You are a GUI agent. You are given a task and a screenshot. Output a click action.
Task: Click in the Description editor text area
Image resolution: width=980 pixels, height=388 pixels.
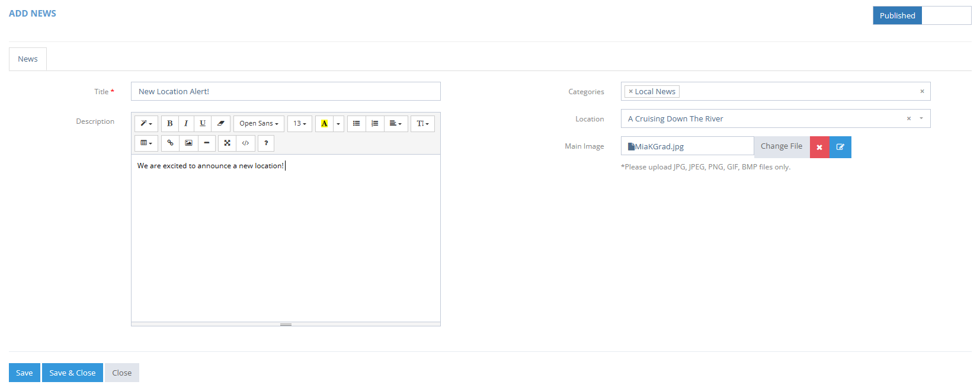[x=286, y=238]
